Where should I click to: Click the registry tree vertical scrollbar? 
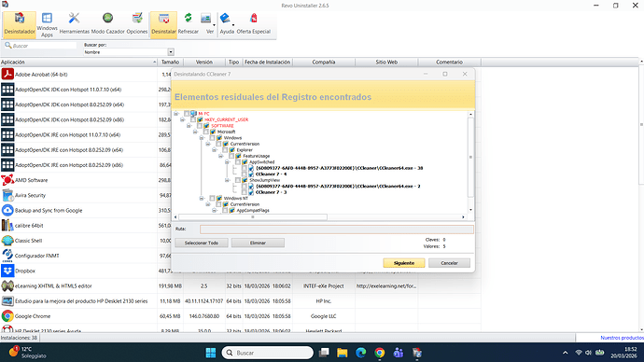pos(470,157)
